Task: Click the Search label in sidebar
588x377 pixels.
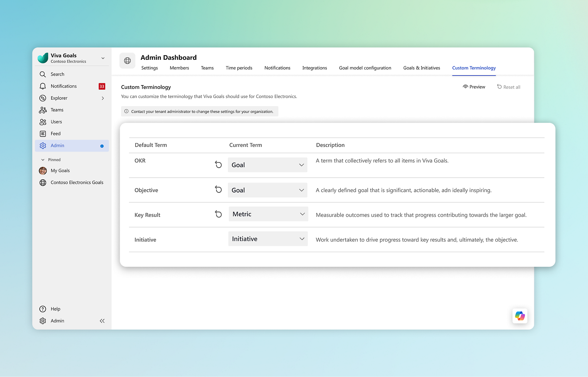Action: click(x=58, y=74)
